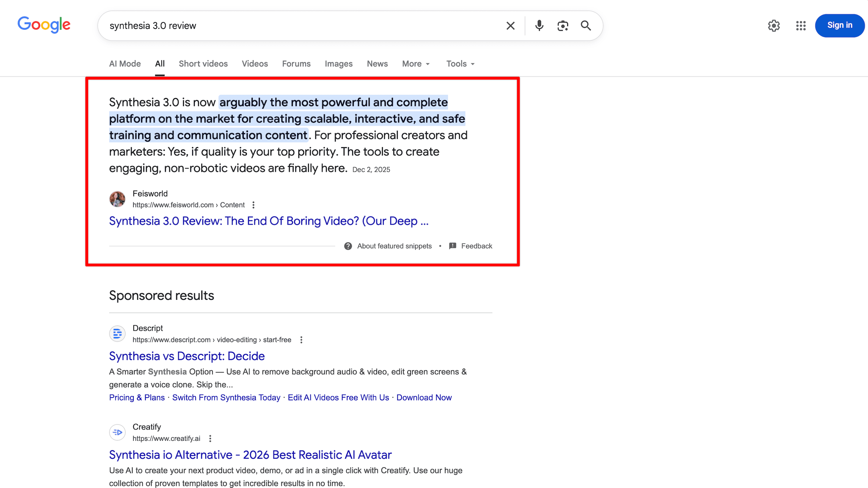Click the Sponsored results heading
Viewport: 868px width, 488px height.
[161, 295]
